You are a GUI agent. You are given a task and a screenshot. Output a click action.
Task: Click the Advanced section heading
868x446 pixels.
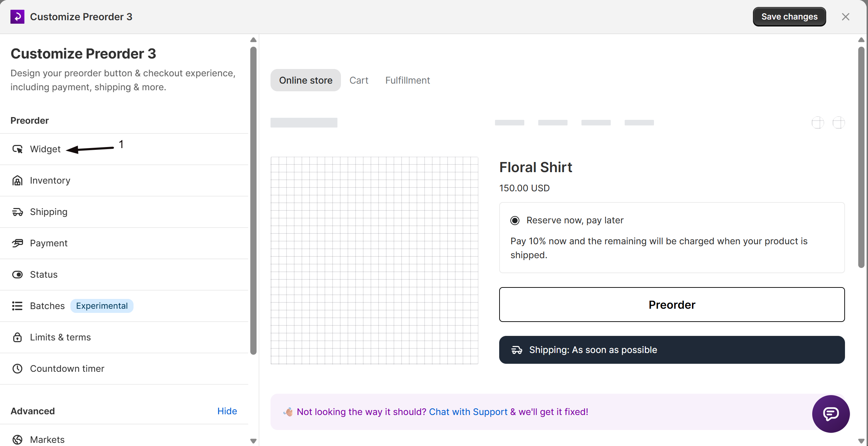point(33,411)
